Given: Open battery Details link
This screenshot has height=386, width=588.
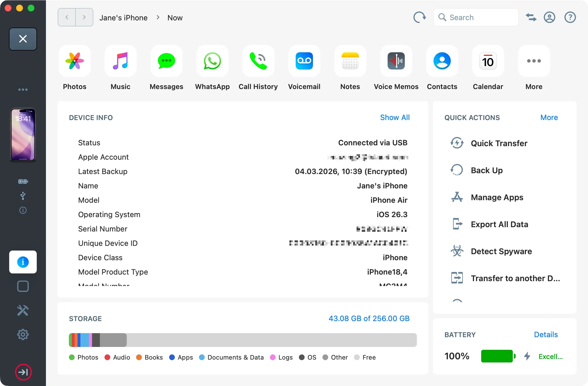Looking at the screenshot, I should point(546,334).
